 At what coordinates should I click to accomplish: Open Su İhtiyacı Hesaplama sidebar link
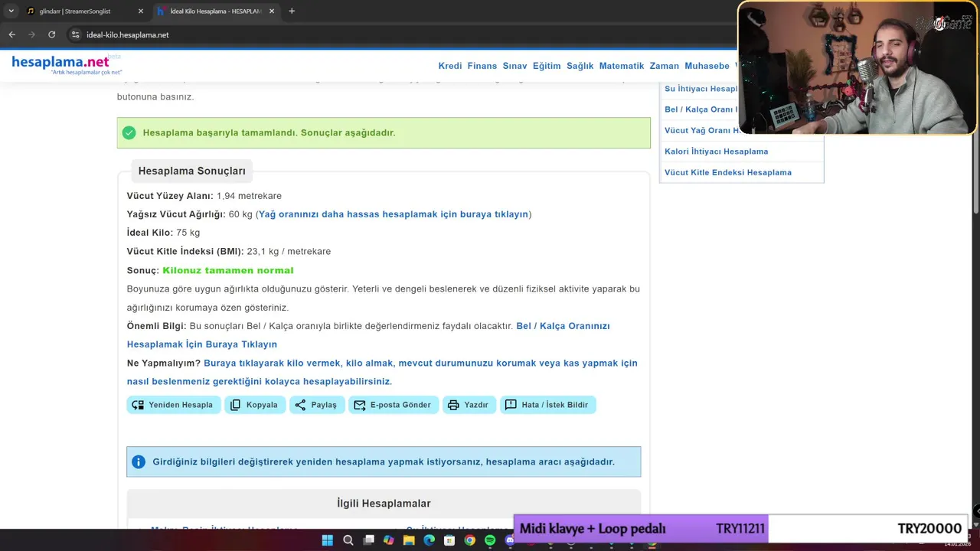[701, 89]
